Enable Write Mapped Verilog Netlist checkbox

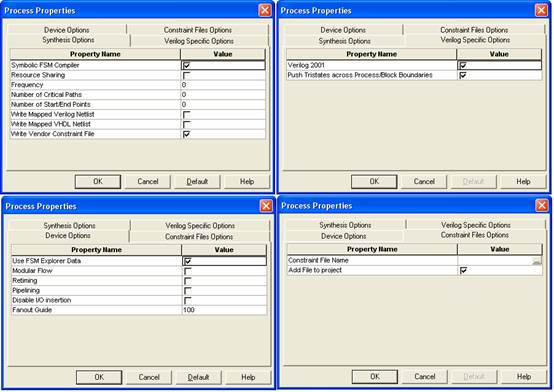point(187,115)
